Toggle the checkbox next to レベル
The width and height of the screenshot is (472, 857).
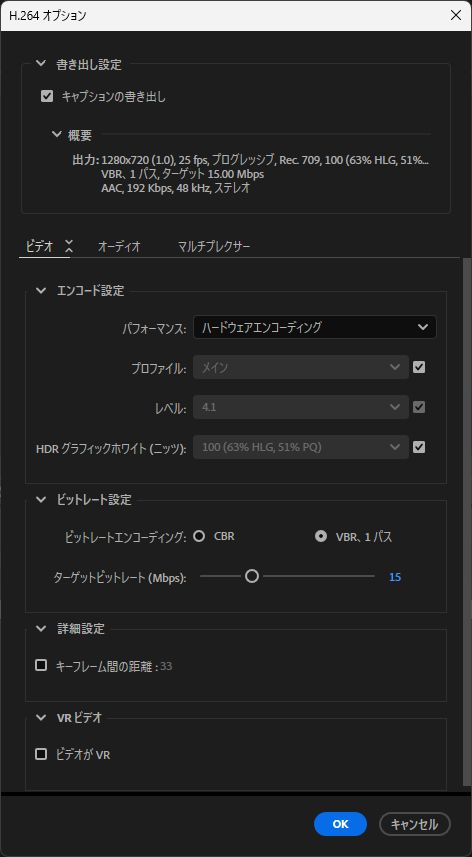(419, 407)
